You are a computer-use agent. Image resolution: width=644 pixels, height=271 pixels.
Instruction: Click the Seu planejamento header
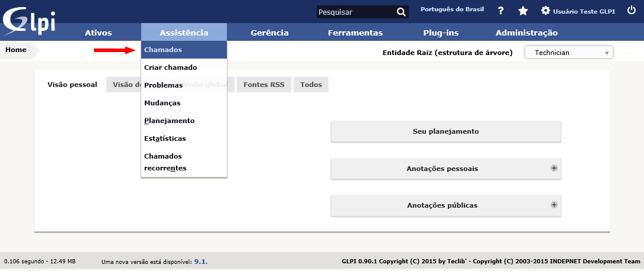pos(445,131)
